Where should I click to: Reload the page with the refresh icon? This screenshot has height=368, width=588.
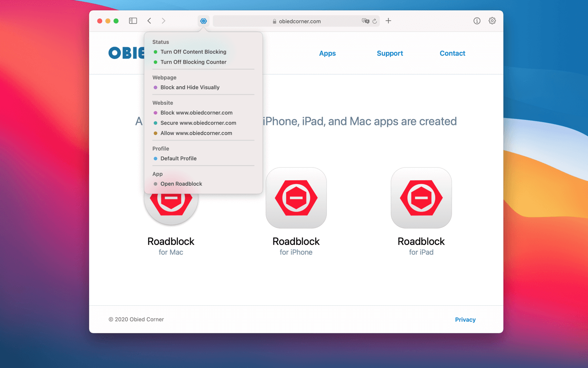coord(374,21)
